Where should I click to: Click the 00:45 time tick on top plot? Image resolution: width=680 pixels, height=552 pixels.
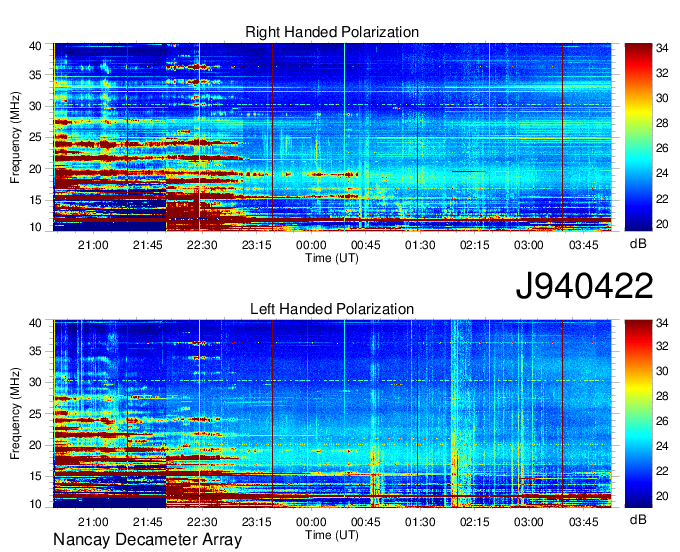pyautogui.click(x=366, y=245)
